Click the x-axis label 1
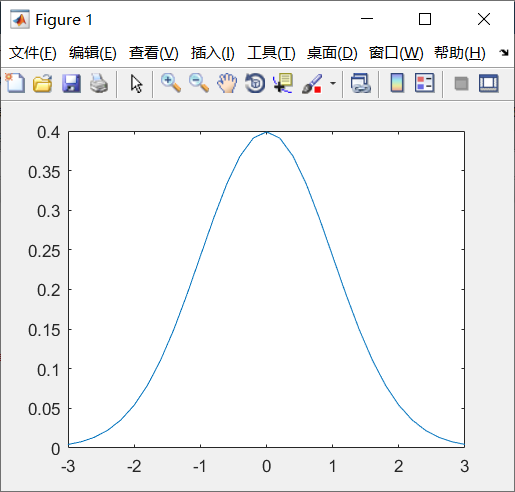Screen dimensions: 515x492 333,466
